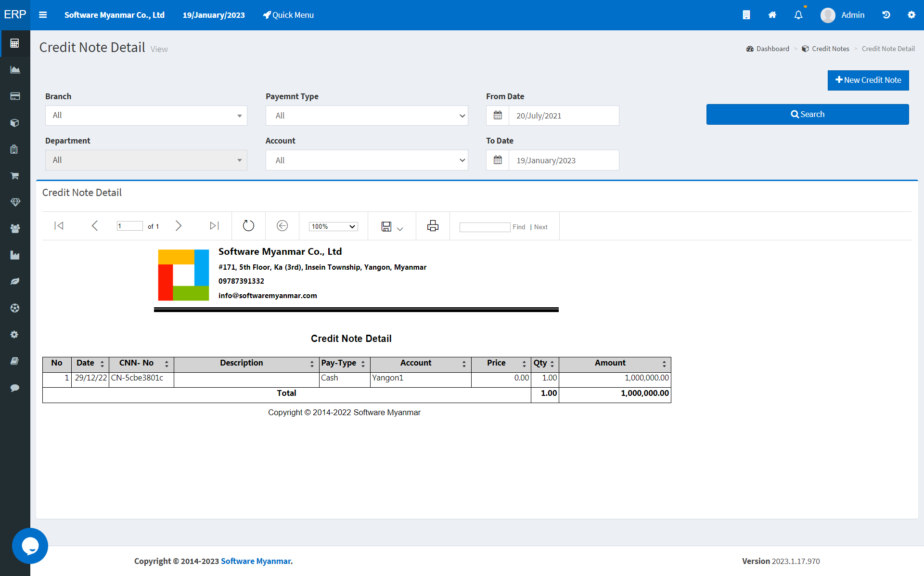Open the comment sidebar icon
924x576 pixels.
click(x=15, y=388)
